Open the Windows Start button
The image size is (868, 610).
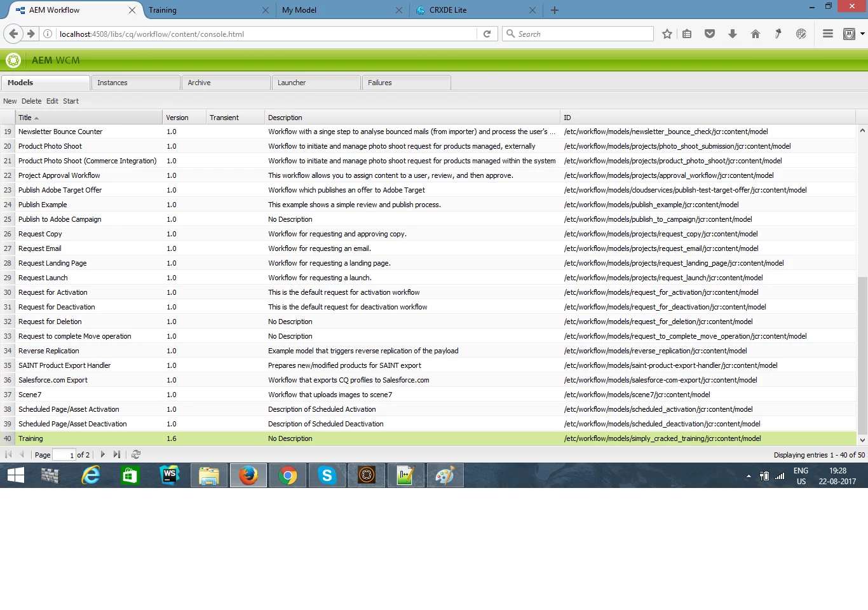pyautogui.click(x=16, y=475)
